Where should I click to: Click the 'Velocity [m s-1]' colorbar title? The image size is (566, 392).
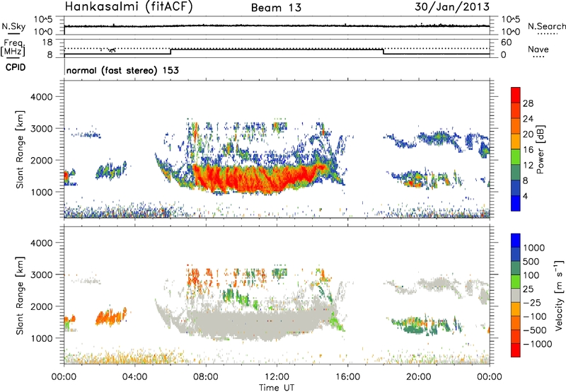[x=558, y=295]
